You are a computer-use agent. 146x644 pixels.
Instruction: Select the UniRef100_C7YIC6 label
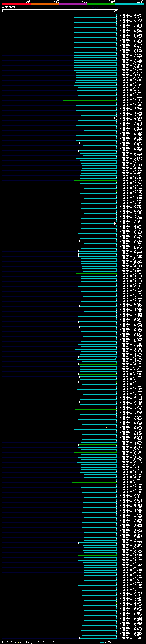tap(131, 148)
